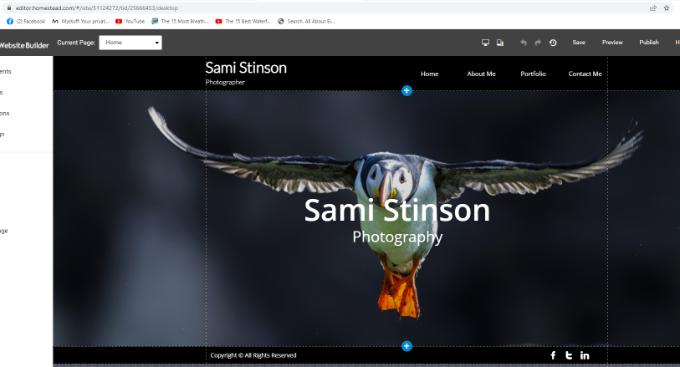Bookmark page with star icon

tap(667, 8)
